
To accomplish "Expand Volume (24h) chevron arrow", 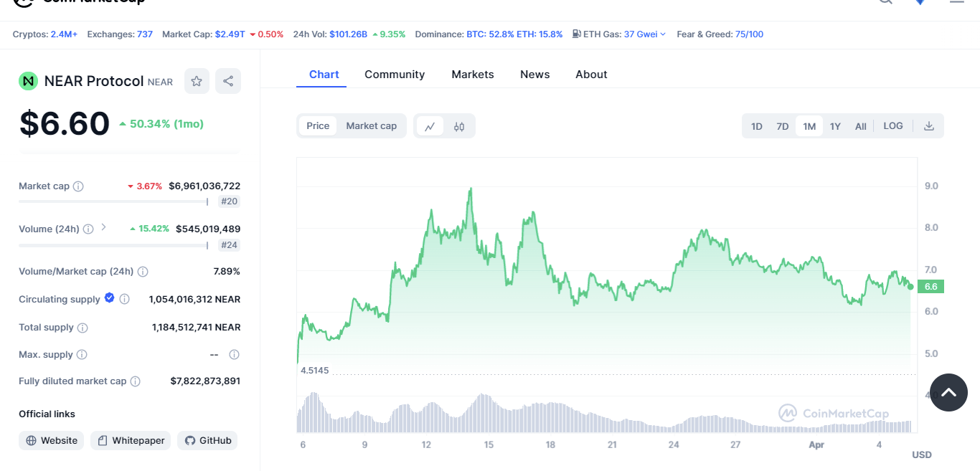I will point(103,227).
